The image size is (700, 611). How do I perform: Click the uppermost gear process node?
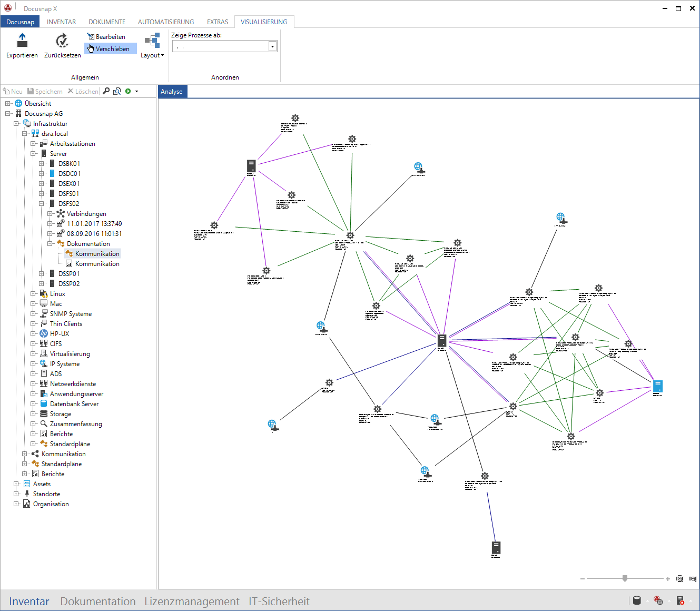coord(295,118)
